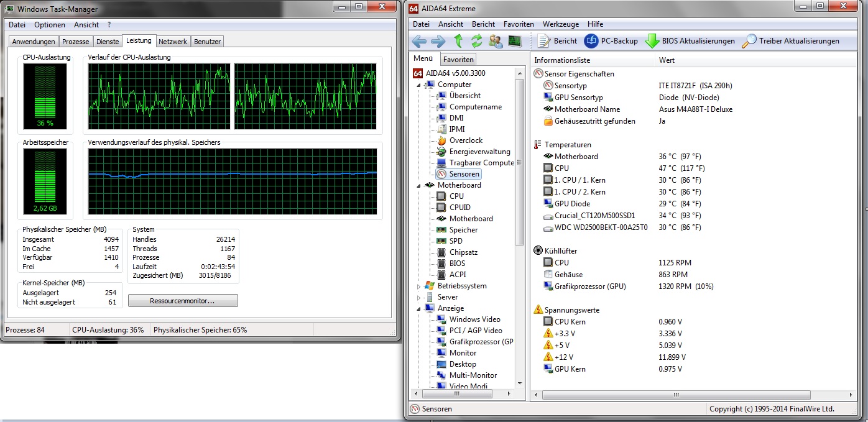Select Computername in the tree
This screenshot has height=422, width=868.
(x=475, y=107)
